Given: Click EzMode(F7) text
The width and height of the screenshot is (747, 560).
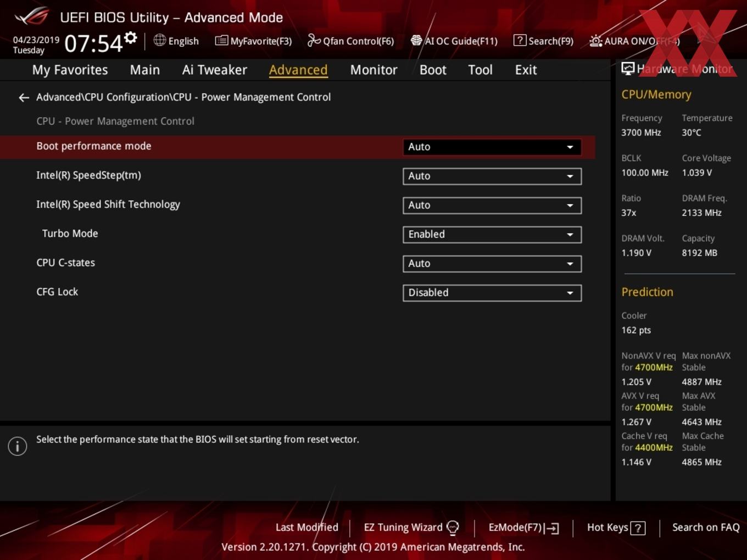Looking at the screenshot, I should [515, 528].
